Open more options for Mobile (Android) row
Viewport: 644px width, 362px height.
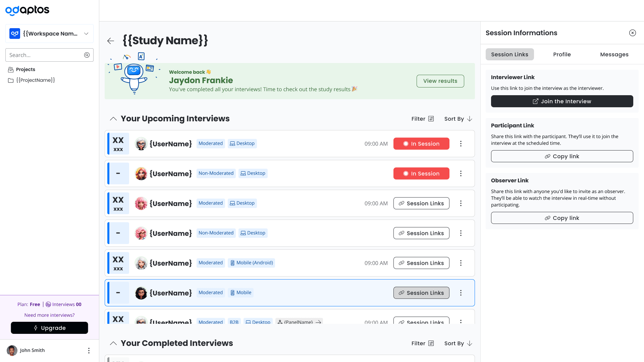[x=461, y=263]
